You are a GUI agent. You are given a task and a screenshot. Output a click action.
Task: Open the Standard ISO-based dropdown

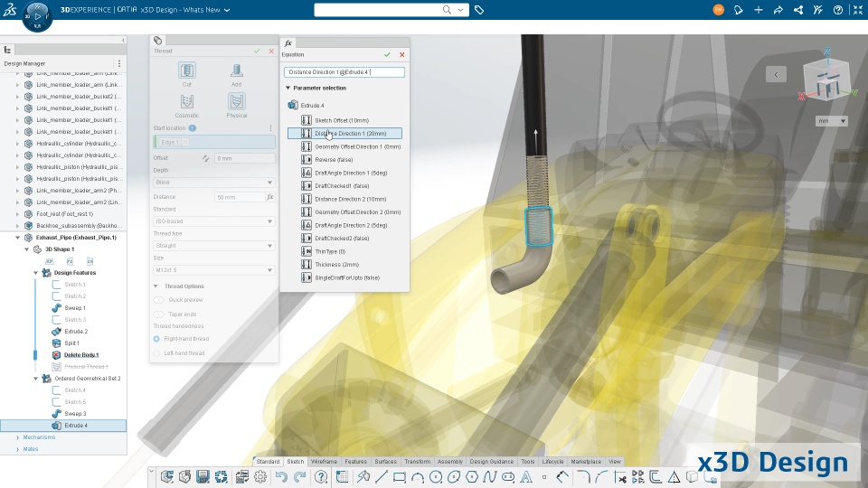pos(213,221)
